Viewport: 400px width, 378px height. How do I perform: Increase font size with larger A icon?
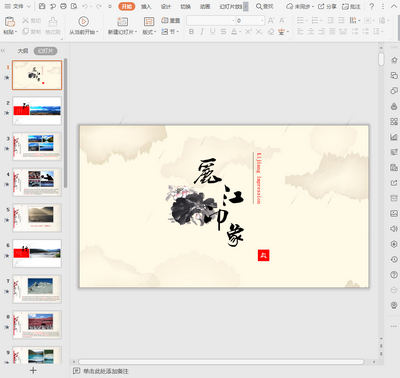271,21
